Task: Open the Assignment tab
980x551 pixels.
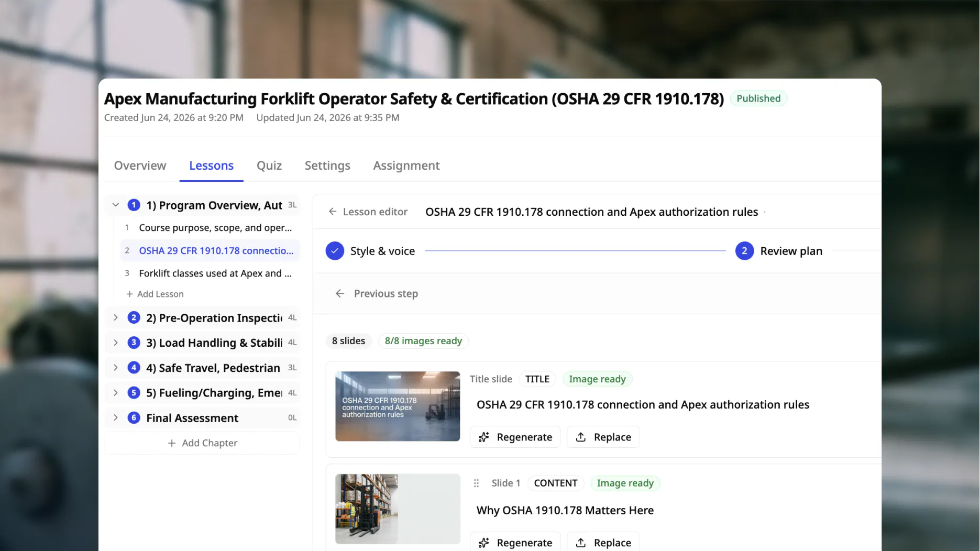Action: pyautogui.click(x=406, y=166)
